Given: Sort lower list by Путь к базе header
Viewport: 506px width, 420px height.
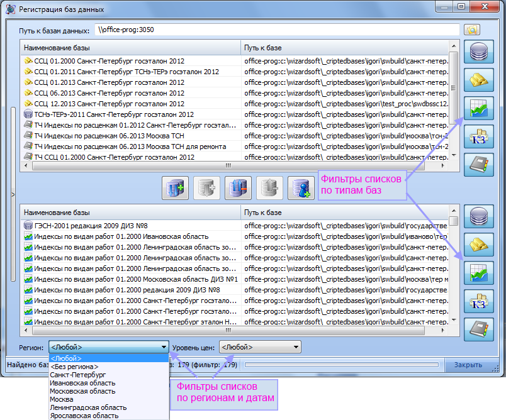Looking at the screenshot, I should coord(345,213).
